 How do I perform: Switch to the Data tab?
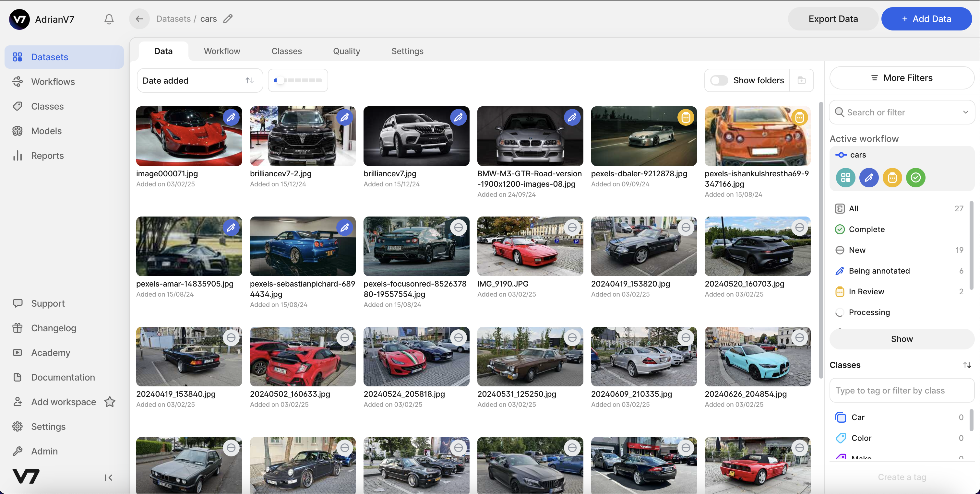click(163, 51)
